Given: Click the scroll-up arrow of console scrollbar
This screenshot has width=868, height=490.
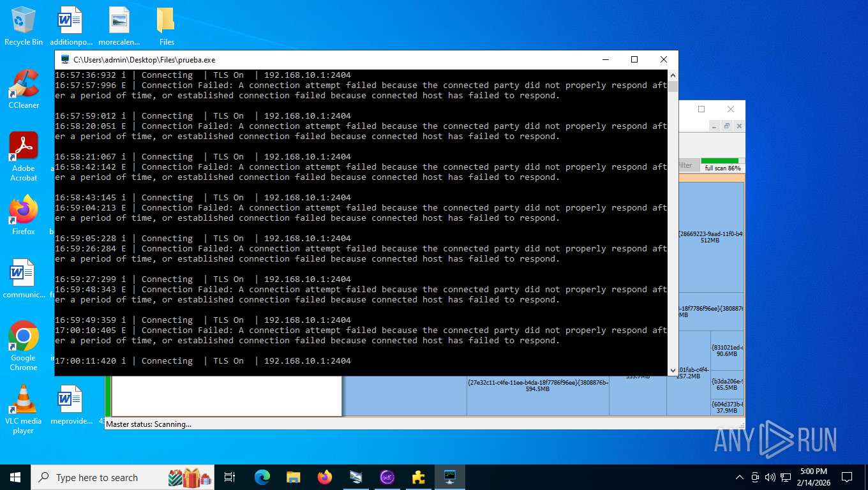Looking at the screenshot, I should tap(673, 75).
